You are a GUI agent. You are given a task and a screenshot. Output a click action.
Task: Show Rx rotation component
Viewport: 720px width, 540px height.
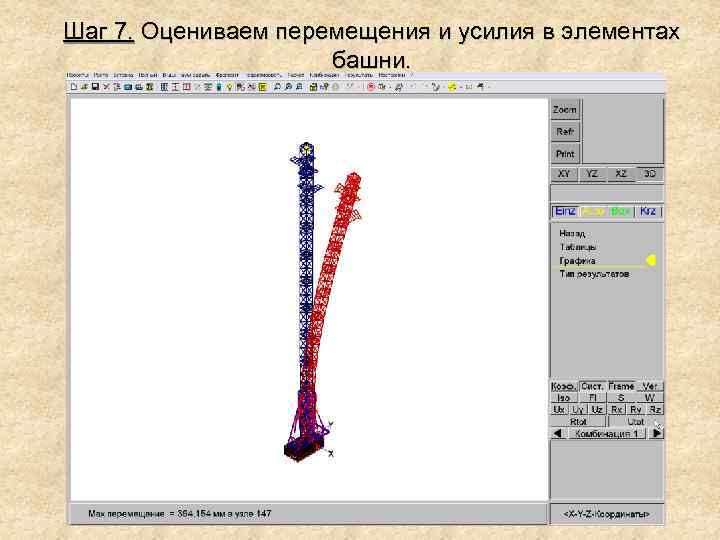tap(617, 410)
